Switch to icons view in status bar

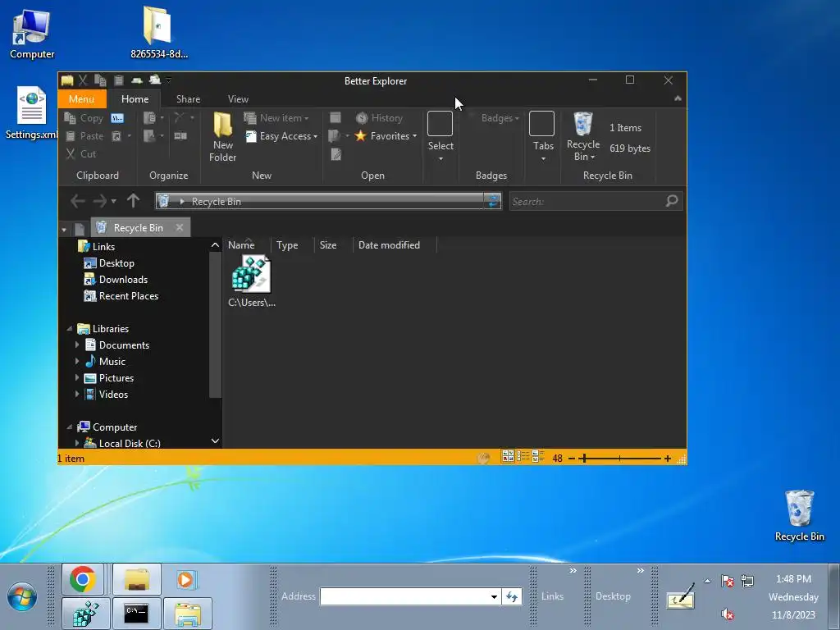pyautogui.click(x=508, y=456)
